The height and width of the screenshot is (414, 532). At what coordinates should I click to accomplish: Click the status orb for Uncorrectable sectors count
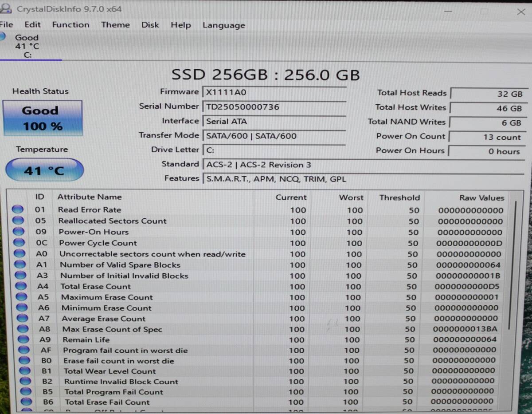[x=20, y=253]
